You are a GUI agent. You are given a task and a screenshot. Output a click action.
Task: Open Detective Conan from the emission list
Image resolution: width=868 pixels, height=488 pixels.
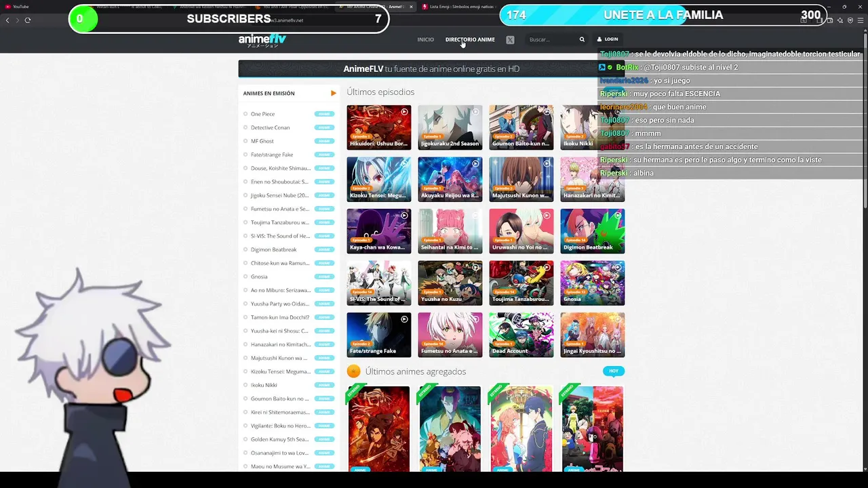[x=270, y=127]
